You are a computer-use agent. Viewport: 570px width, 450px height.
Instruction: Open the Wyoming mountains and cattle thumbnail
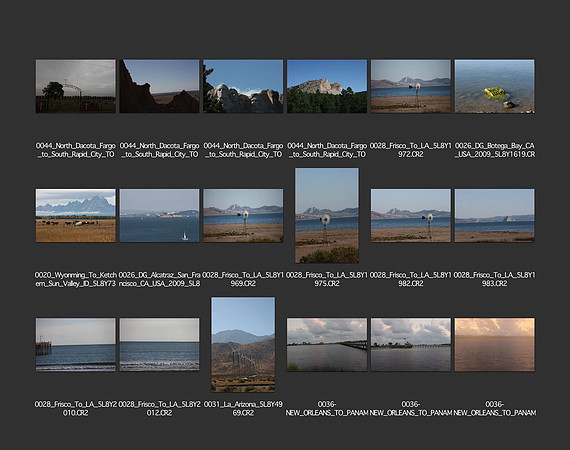click(x=76, y=215)
